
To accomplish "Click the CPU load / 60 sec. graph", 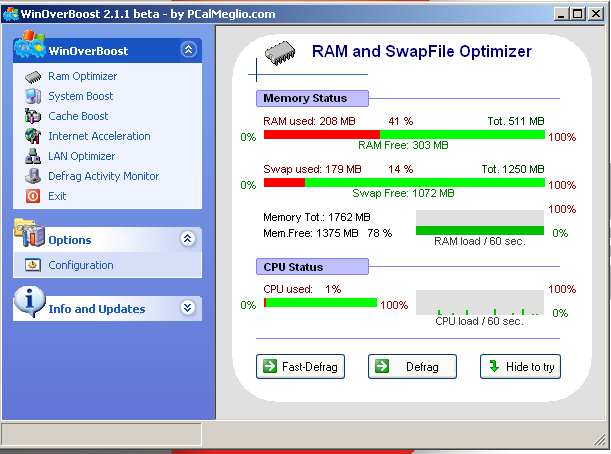I will (x=480, y=302).
